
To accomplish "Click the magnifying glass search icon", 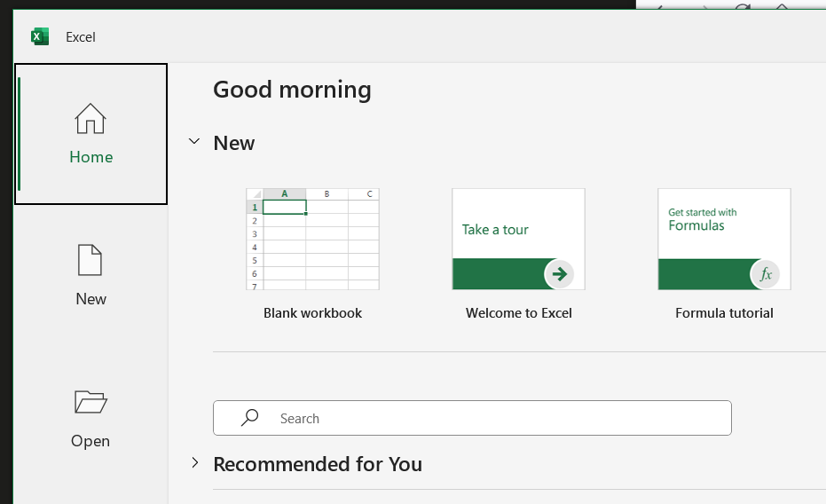I will point(250,418).
